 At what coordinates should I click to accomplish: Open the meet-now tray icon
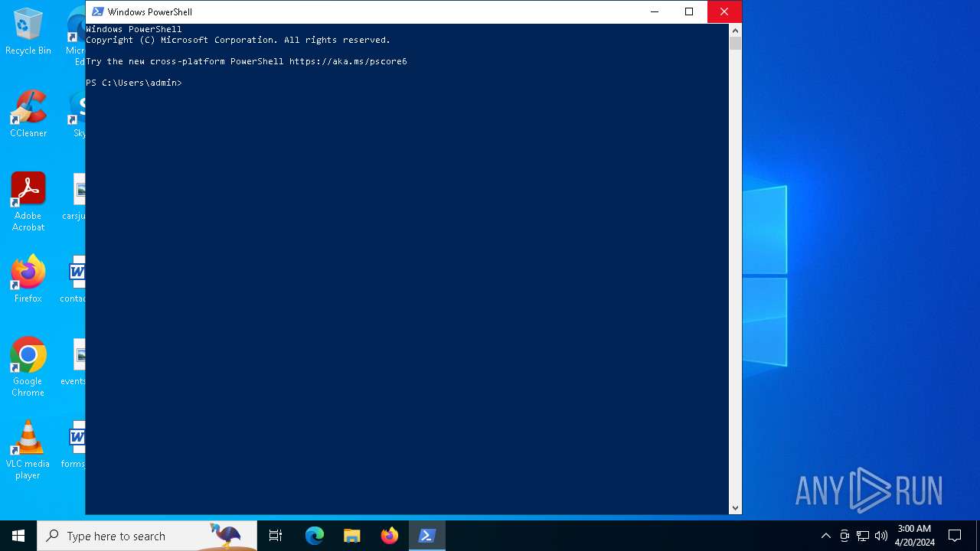click(844, 536)
